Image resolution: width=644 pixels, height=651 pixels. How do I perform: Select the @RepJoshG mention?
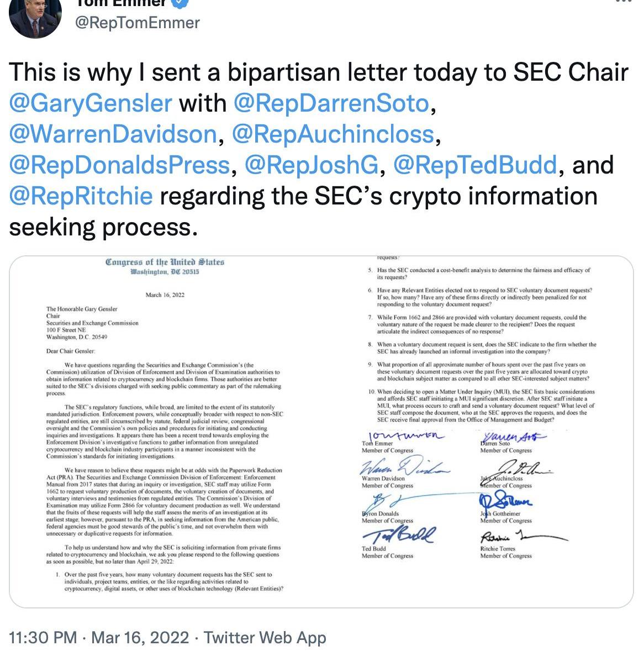(311, 165)
